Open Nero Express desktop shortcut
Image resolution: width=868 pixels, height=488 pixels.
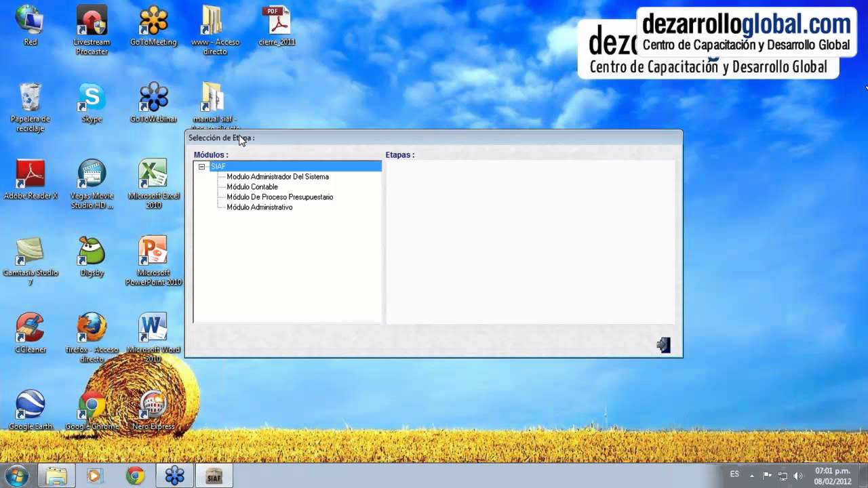click(x=153, y=410)
